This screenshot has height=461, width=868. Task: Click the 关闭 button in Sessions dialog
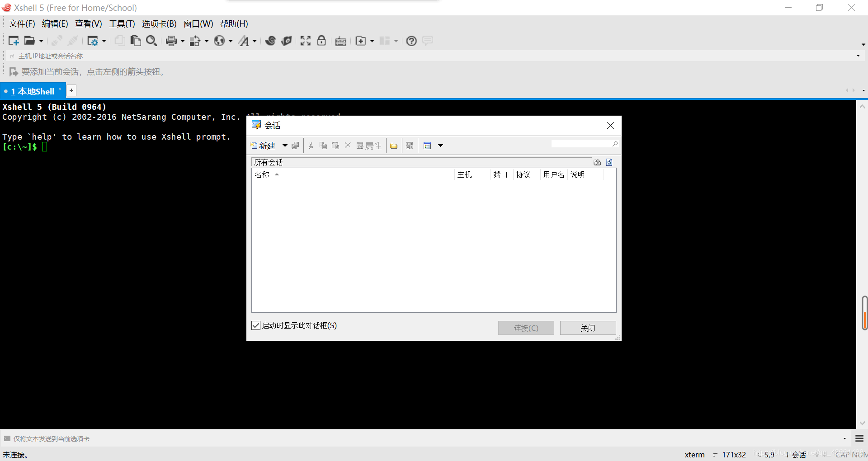point(588,328)
